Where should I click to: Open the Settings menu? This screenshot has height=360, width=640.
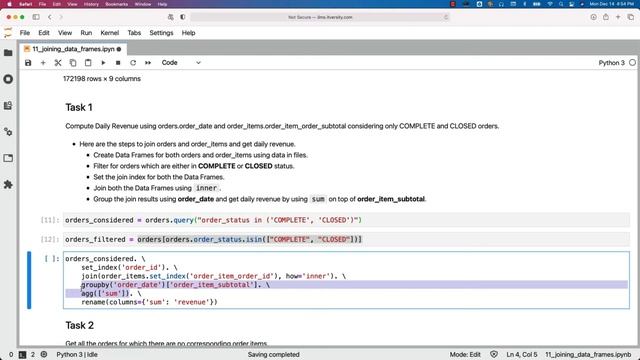pyautogui.click(x=161, y=33)
